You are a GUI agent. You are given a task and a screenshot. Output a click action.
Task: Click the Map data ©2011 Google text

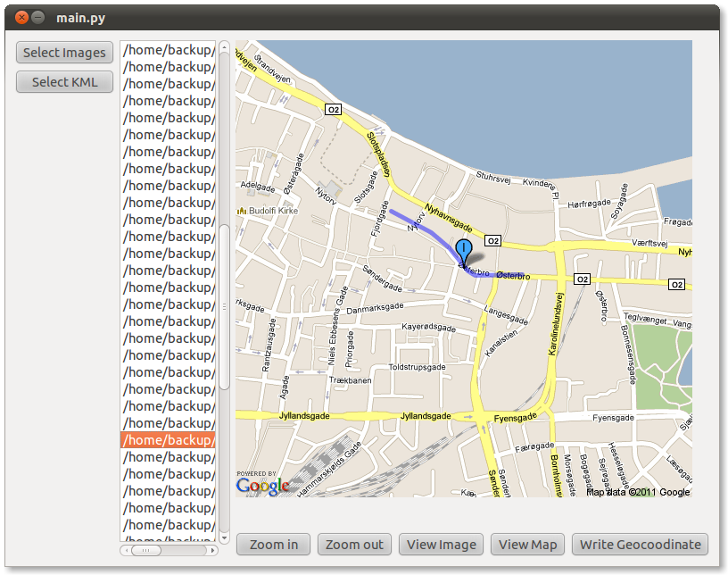coord(637,492)
